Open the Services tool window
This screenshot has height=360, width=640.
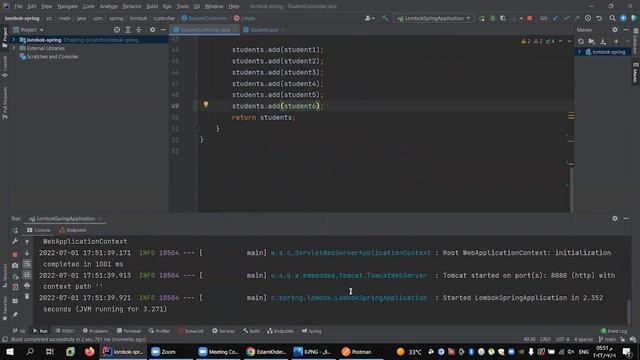pyautogui.click(x=224, y=331)
